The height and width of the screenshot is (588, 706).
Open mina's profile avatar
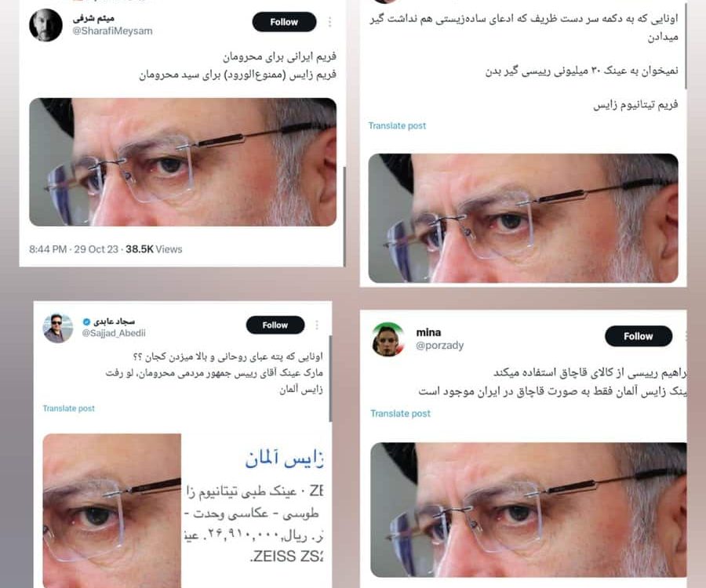click(x=388, y=339)
